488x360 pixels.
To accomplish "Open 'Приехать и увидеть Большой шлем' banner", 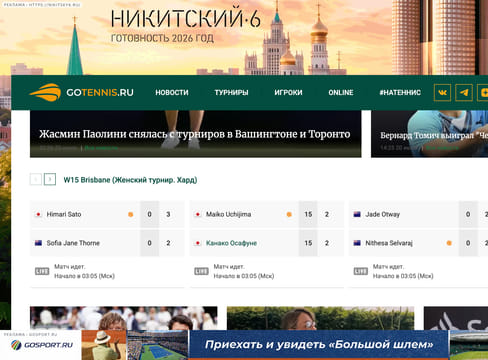I will click(319, 345).
